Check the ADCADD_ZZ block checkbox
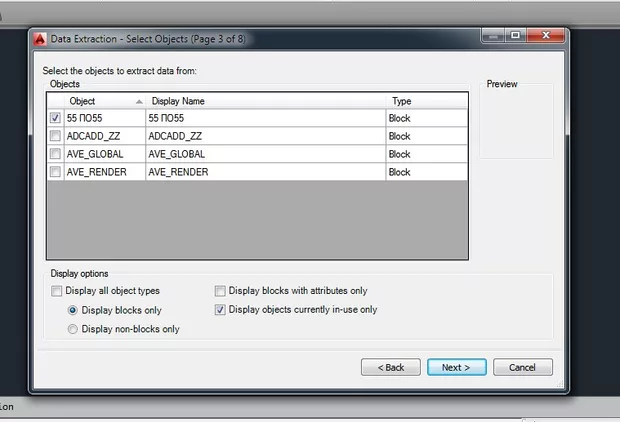This screenshot has height=422, width=620. click(x=55, y=136)
